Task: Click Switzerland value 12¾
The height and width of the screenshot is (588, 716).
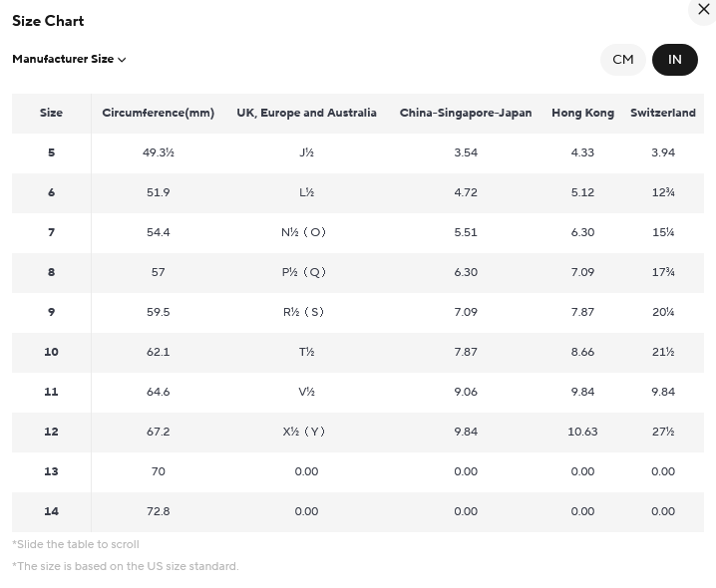Action: point(663,192)
